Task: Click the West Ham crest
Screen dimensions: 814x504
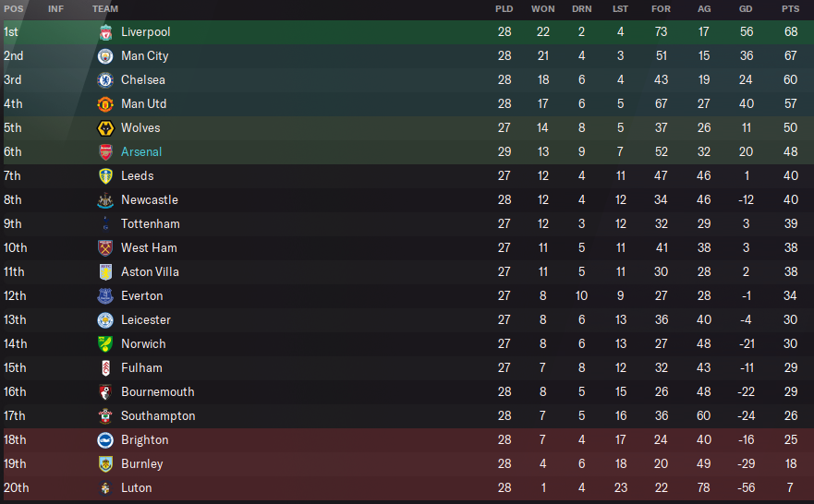Action: pyautogui.click(x=105, y=248)
